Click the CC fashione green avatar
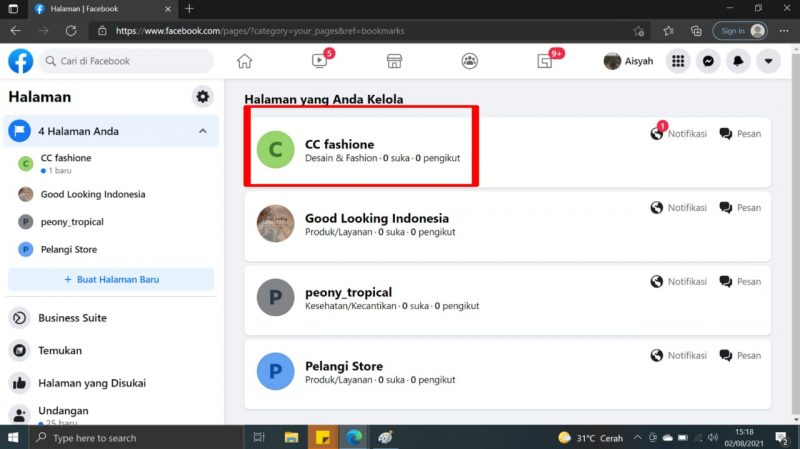 coord(276,149)
